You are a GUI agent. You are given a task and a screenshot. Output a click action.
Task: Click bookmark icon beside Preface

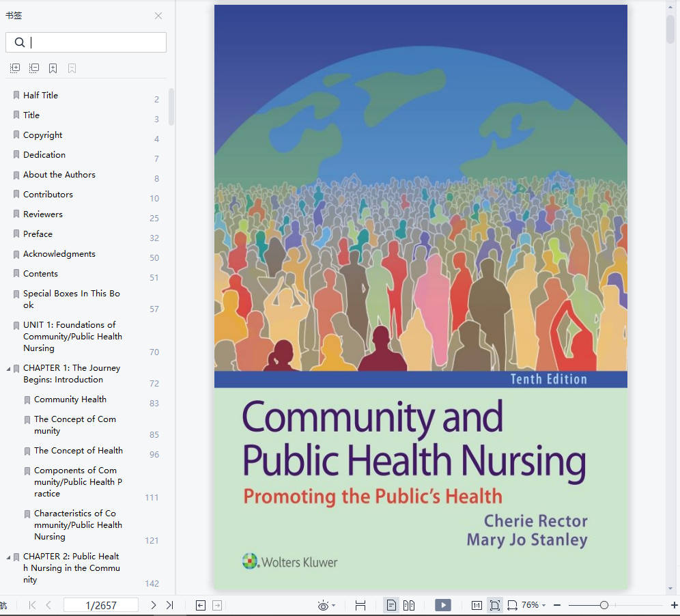[x=16, y=234]
